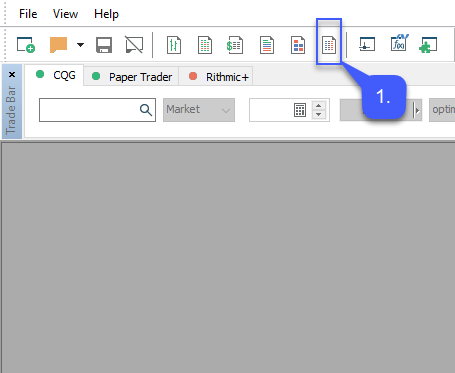Expand the arrow beside the orange icon
The width and height of the screenshot is (455, 373).
tap(80, 44)
